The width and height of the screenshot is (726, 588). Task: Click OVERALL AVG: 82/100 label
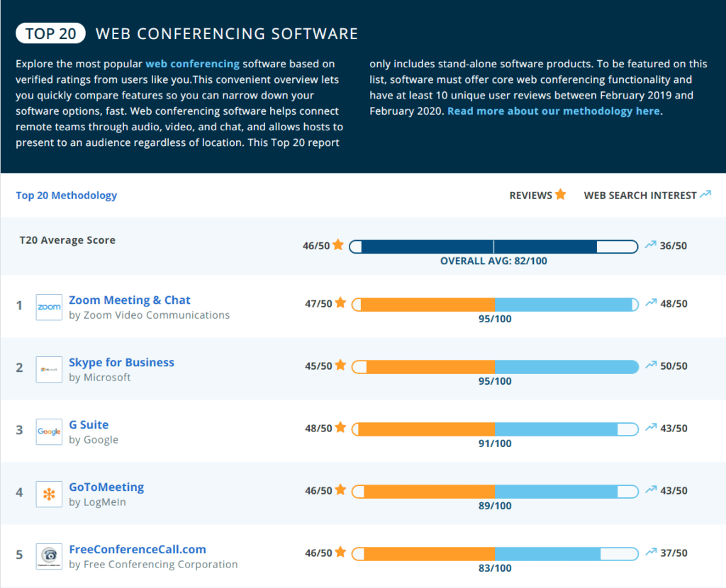[x=493, y=261]
